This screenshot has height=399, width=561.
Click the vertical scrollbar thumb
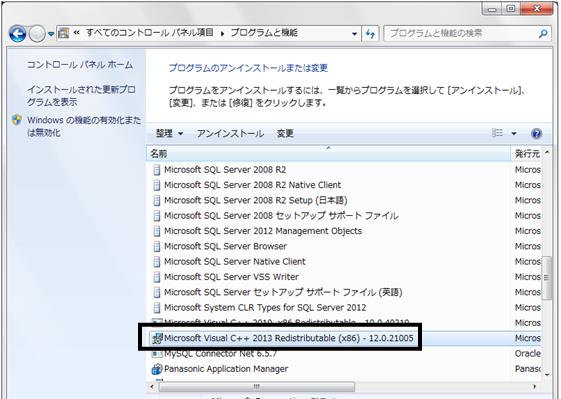(x=547, y=277)
